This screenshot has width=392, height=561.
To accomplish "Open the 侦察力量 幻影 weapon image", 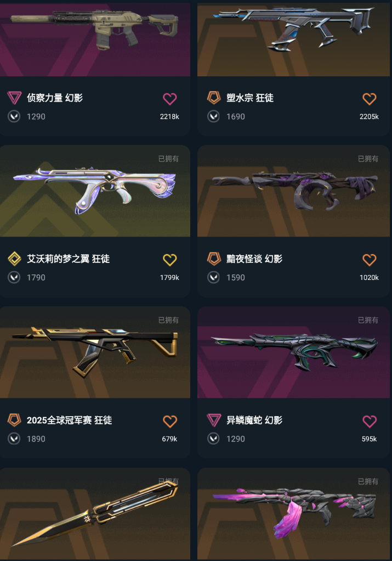I will tap(95, 38).
